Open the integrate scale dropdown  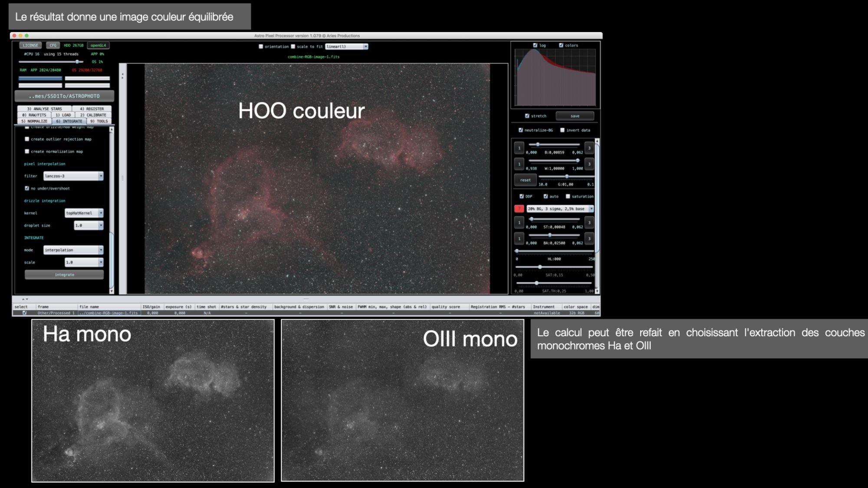[x=84, y=262]
